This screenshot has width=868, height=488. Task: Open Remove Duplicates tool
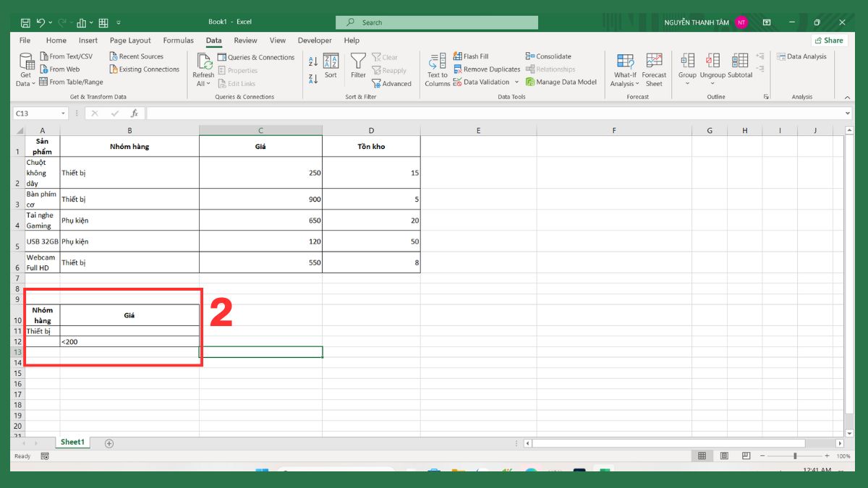click(x=487, y=69)
